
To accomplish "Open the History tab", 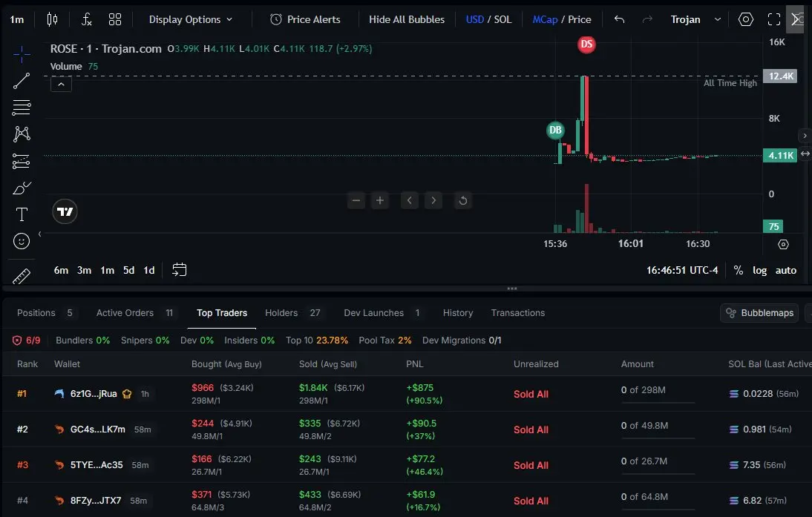I will point(458,312).
